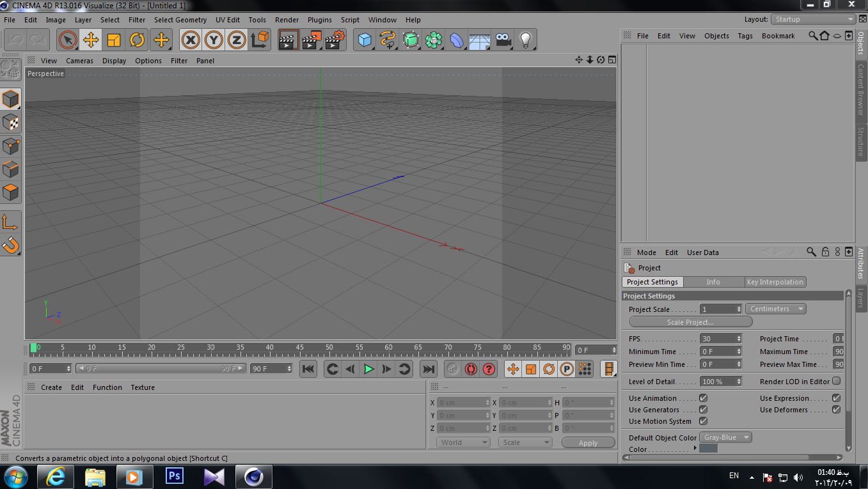Open Objects menu in Object Manager
Image resolution: width=868 pixels, height=489 pixels.
716,36
